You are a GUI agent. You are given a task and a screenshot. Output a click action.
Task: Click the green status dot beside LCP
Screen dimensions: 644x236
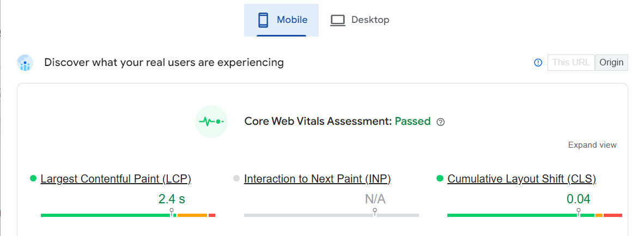(x=33, y=178)
